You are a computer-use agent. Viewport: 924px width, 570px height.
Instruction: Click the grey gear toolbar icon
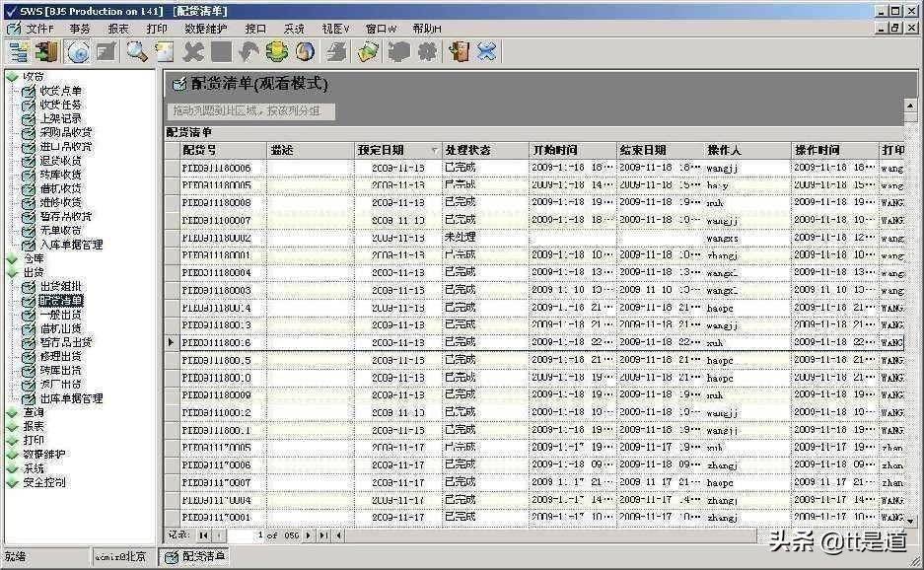pyautogui.click(x=427, y=52)
